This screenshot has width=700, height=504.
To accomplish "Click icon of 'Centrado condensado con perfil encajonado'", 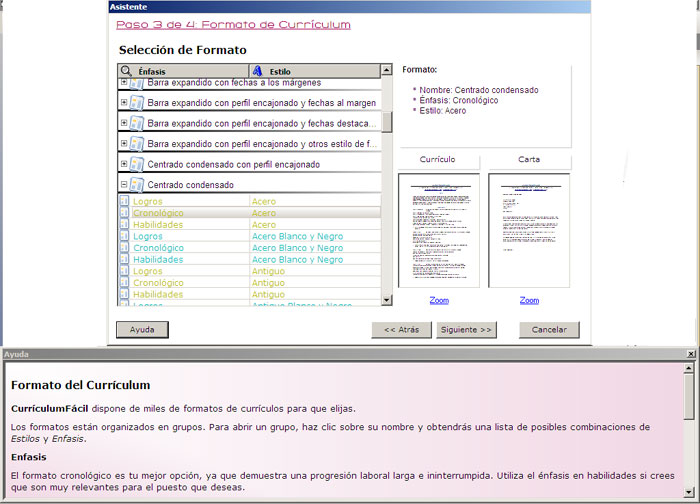I will pos(137,164).
